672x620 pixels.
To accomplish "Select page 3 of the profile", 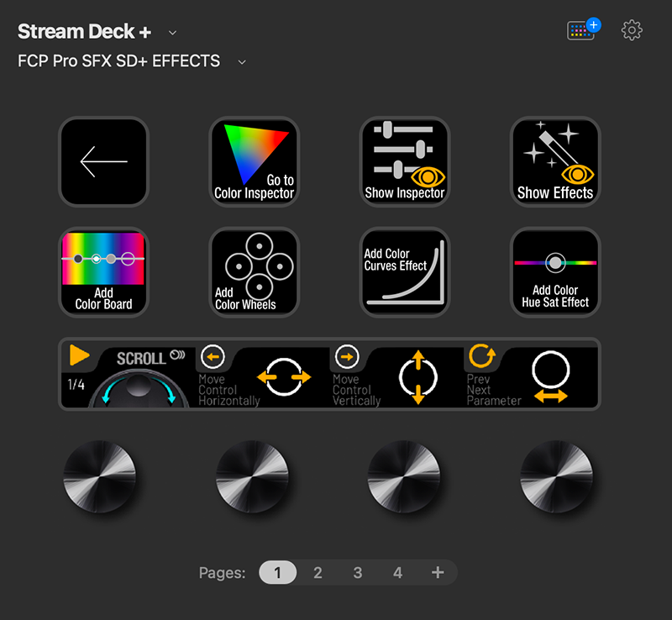I will coord(358,572).
